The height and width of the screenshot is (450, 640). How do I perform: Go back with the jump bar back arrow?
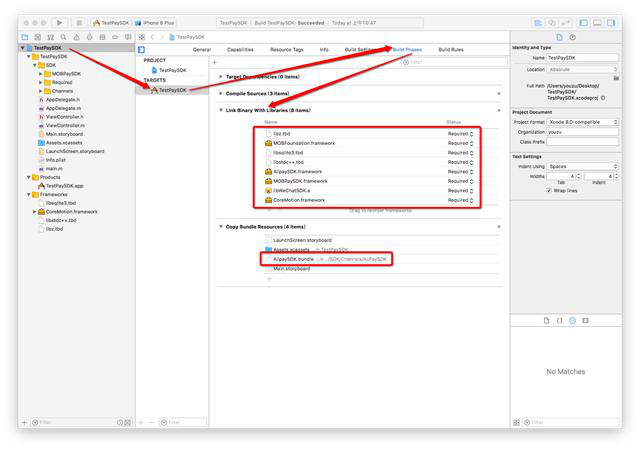click(x=152, y=37)
